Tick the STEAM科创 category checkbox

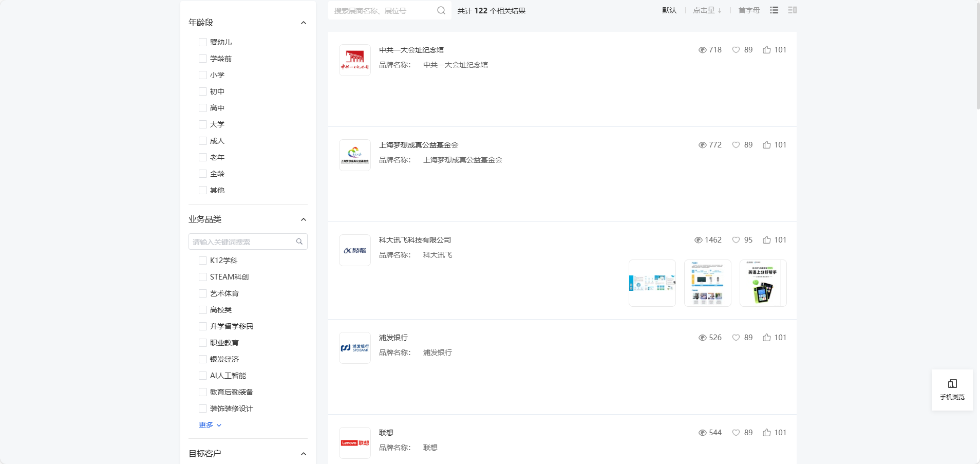203,277
